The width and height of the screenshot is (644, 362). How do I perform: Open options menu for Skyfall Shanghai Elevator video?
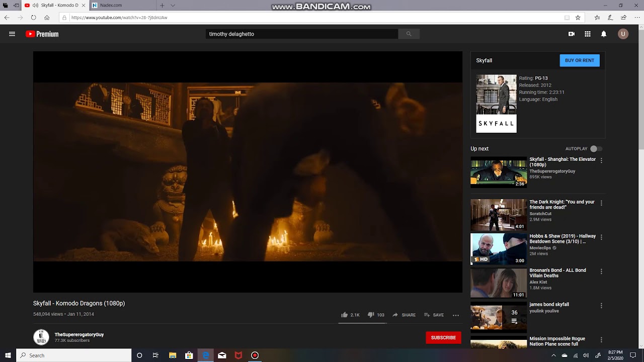point(601,160)
